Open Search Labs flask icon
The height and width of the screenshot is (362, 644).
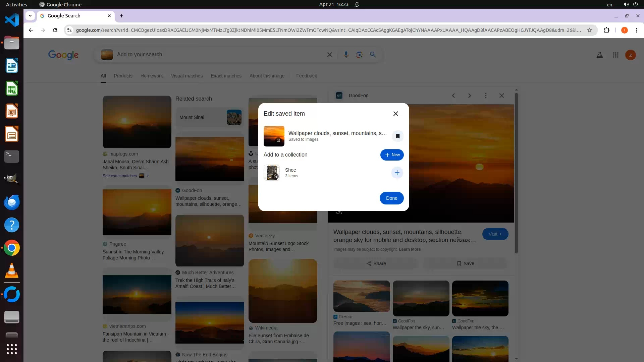pyautogui.click(x=599, y=55)
